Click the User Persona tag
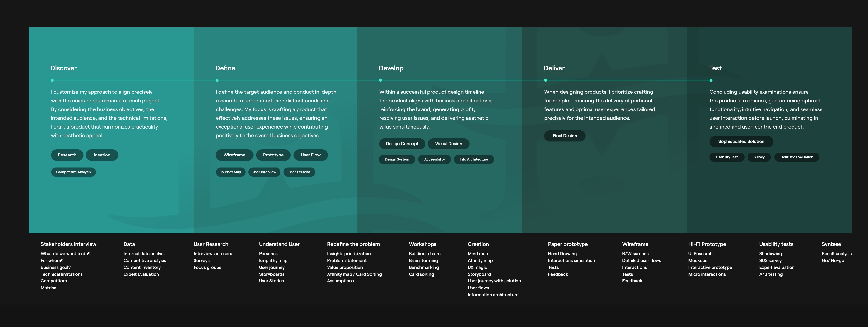This screenshot has height=327, width=868. pos(299,172)
